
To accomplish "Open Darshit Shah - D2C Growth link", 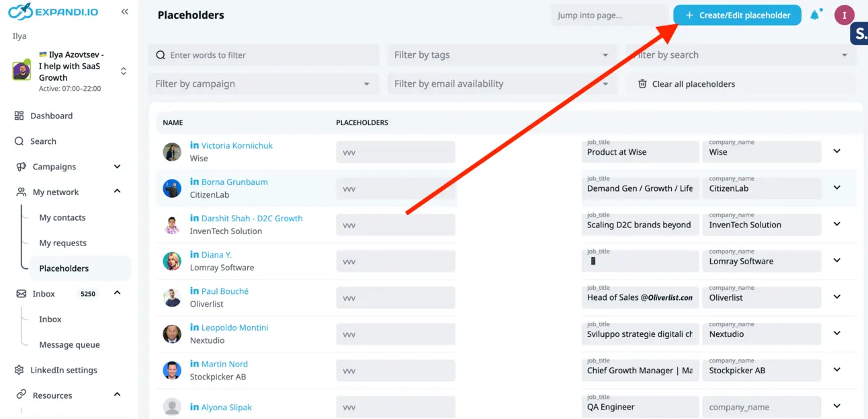I will (252, 218).
